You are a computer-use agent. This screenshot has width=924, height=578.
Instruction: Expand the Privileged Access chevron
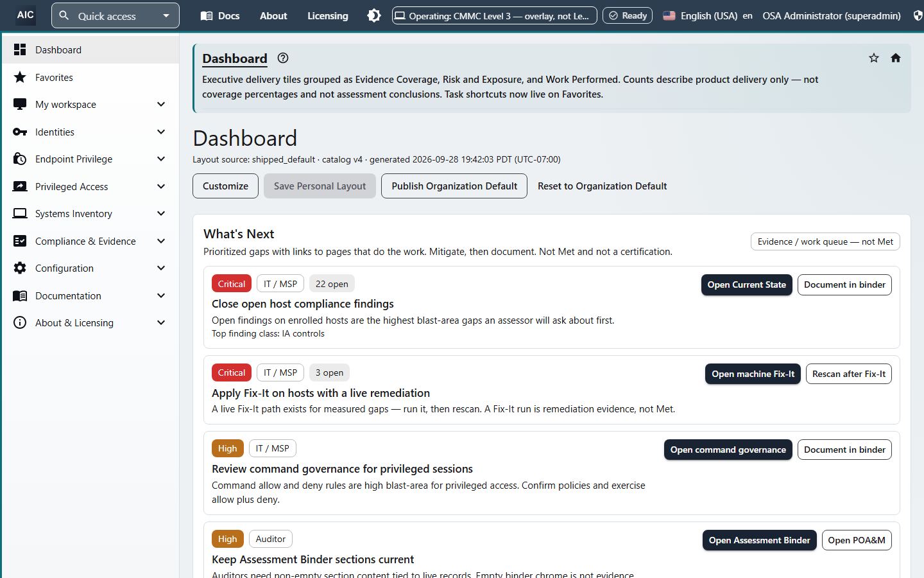(x=161, y=186)
